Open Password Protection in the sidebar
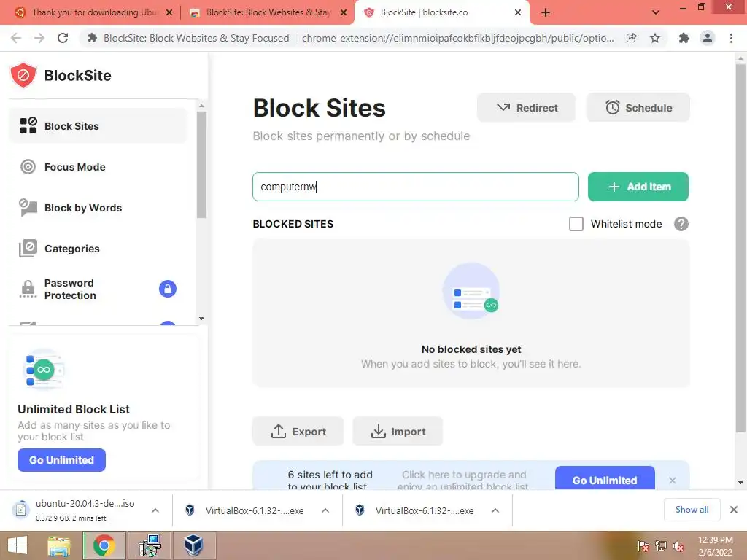This screenshot has height=560, width=747. [98, 289]
